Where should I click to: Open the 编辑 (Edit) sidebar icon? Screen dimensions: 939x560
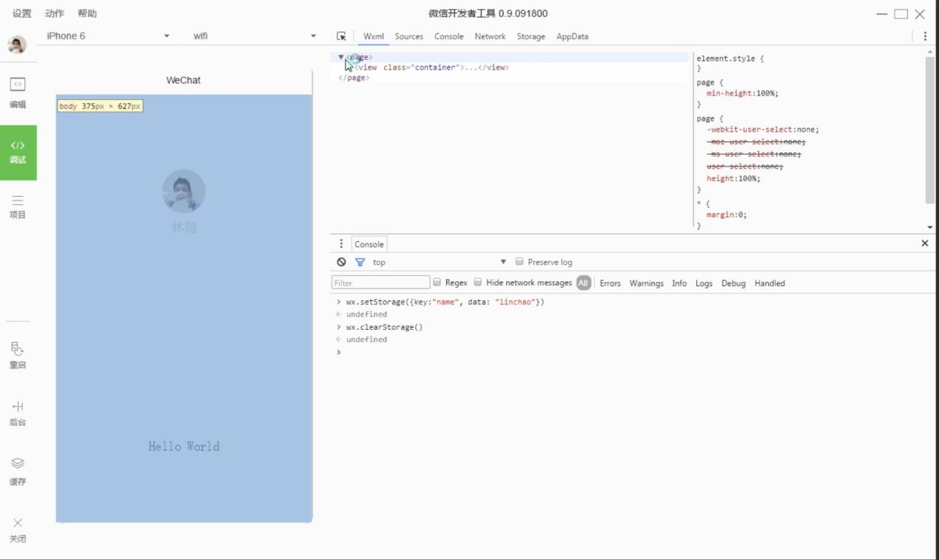pyautogui.click(x=18, y=92)
